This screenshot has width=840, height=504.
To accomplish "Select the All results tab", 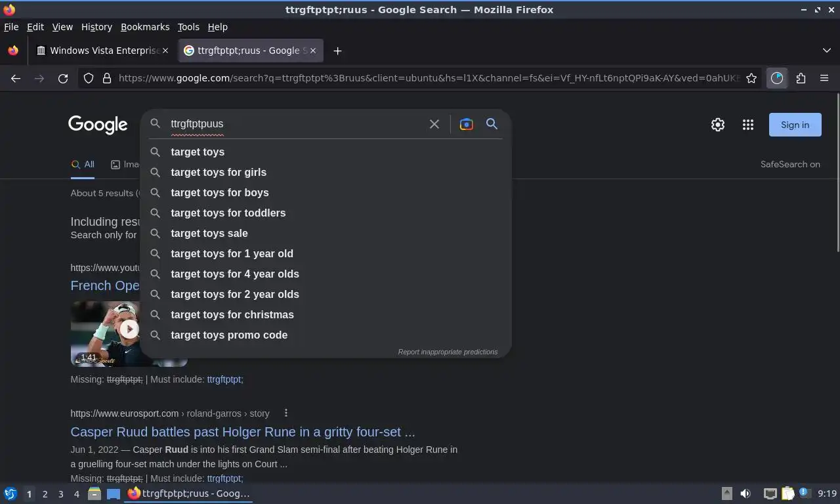I will click(x=83, y=164).
